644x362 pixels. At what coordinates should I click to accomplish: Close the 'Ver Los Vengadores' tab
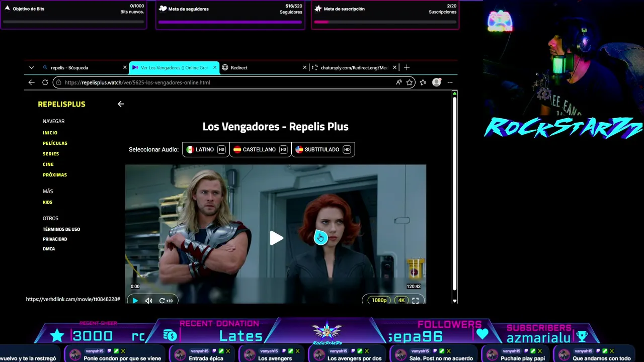(215, 67)
